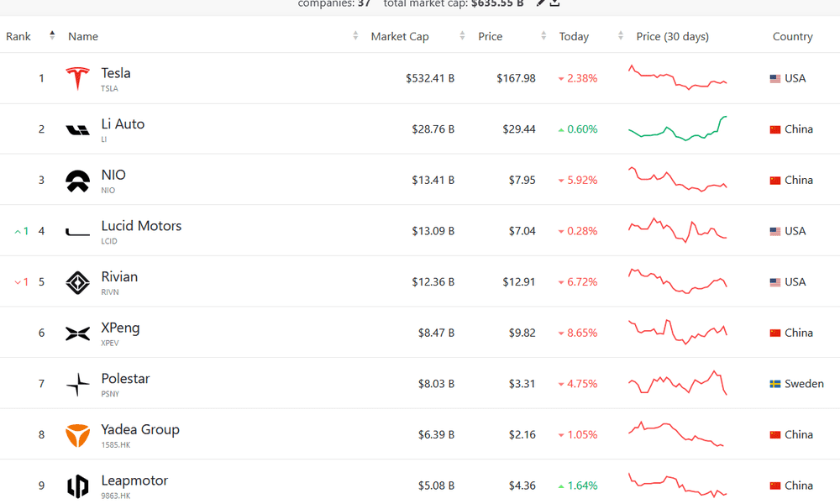Click the download icon beside total market cap
The height and width of the screenshot is (504, 840).
coord(555,3)
